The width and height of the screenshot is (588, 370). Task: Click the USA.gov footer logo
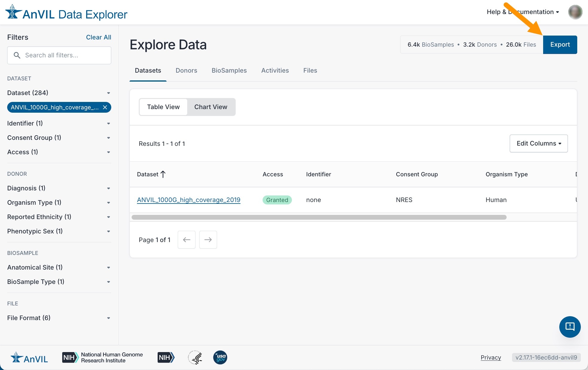click(220, 357)
